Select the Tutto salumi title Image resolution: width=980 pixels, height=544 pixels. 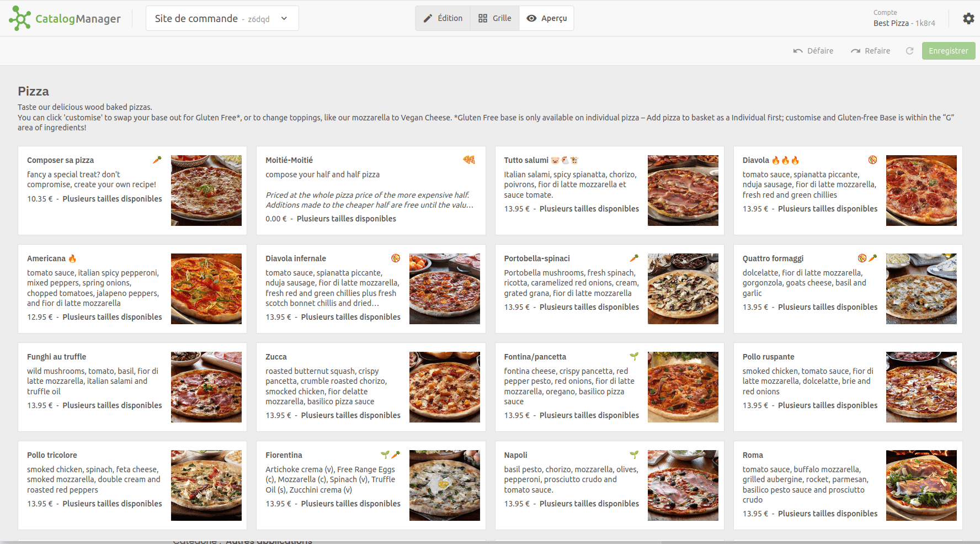(x=526, y=160)
